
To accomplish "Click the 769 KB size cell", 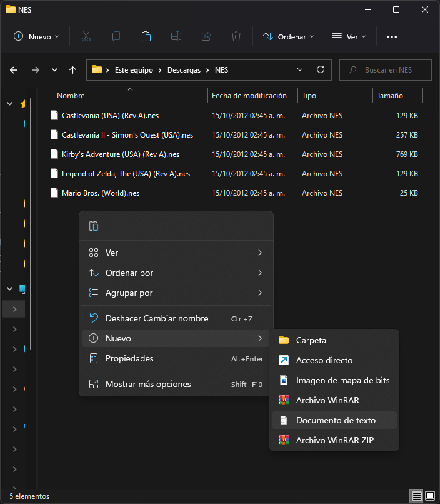I will tap(407, 154).
